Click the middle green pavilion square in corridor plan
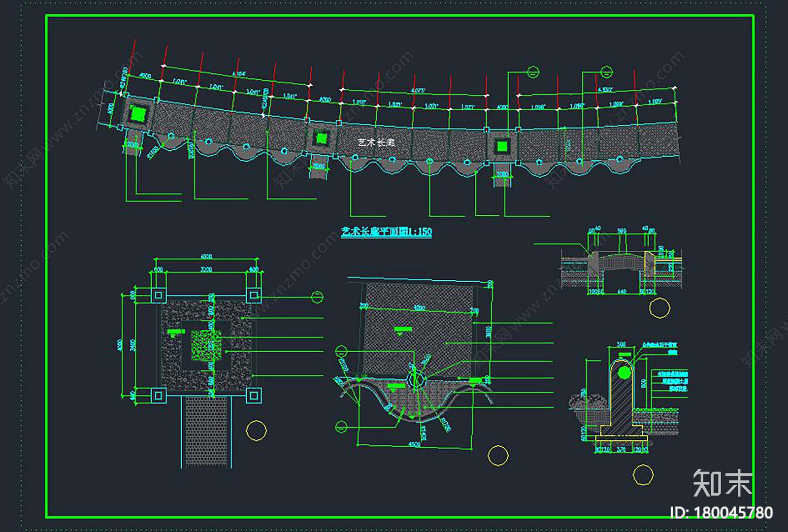 [x=321, y=137]
